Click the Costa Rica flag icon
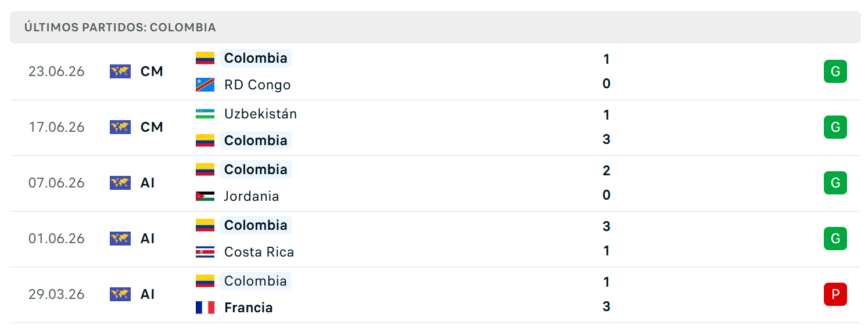 (x=205, y=252)
